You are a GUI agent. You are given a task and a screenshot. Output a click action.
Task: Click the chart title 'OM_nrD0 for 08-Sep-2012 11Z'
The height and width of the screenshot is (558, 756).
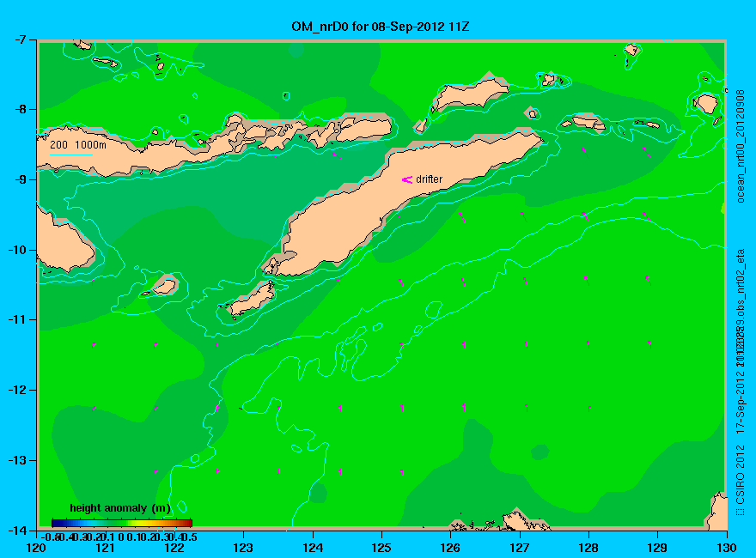[x=381, y=27]
